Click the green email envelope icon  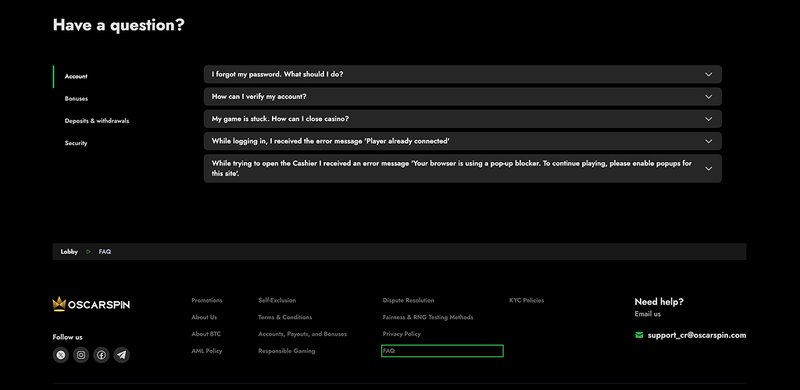pos(639,335)
